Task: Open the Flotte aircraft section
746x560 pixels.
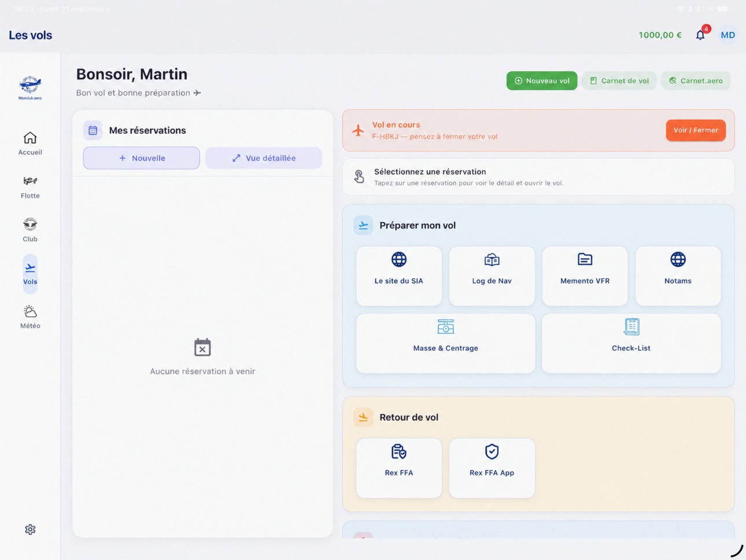Action: (30, 187)
